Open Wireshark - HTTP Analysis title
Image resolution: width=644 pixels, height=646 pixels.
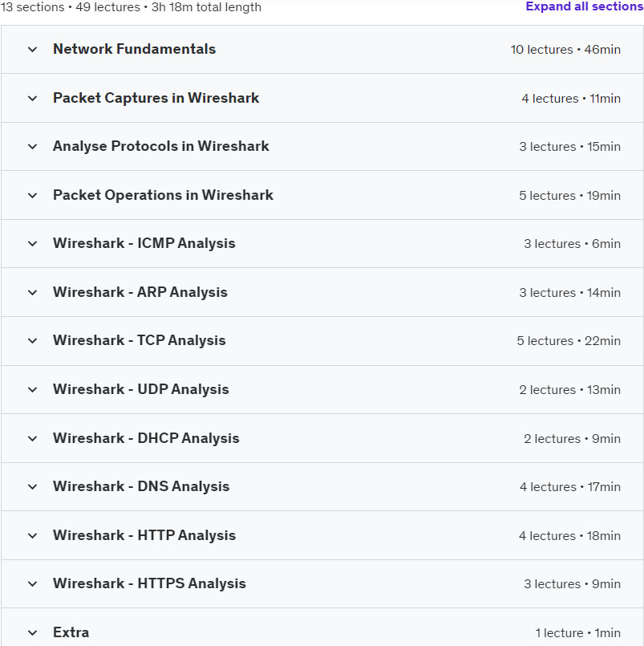click(144, 535)
